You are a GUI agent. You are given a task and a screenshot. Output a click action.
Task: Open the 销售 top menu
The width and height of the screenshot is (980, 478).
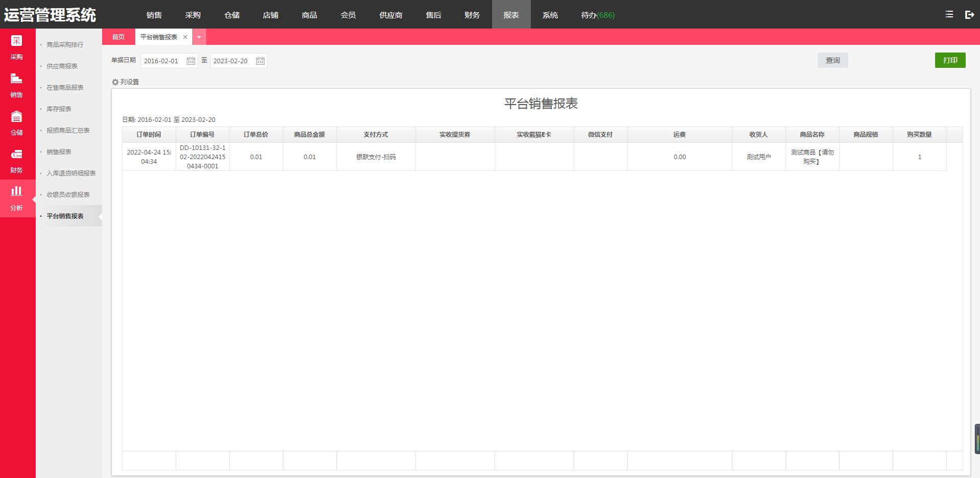154,15
